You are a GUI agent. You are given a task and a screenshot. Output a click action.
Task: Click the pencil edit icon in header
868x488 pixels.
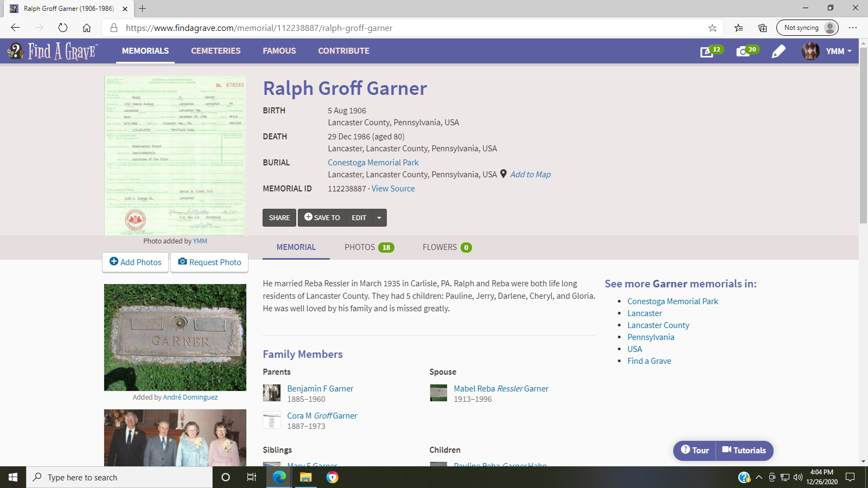click(778, 51)
